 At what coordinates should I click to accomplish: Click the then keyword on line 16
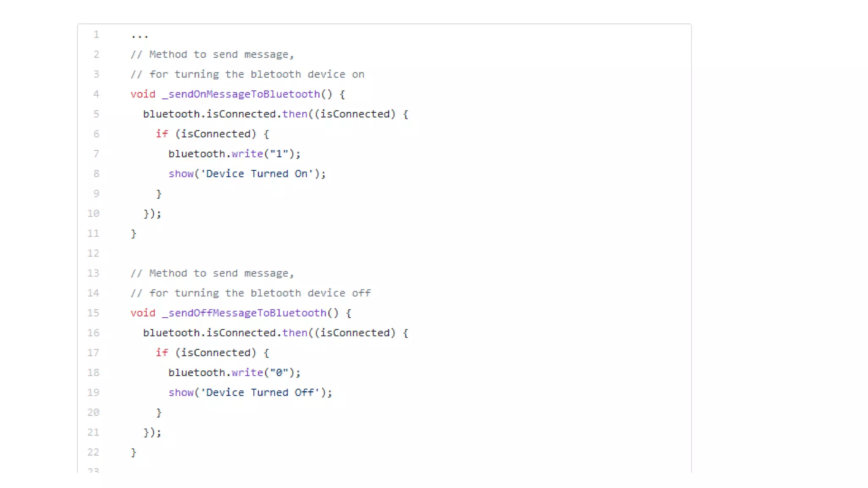[x=295, y=333]
